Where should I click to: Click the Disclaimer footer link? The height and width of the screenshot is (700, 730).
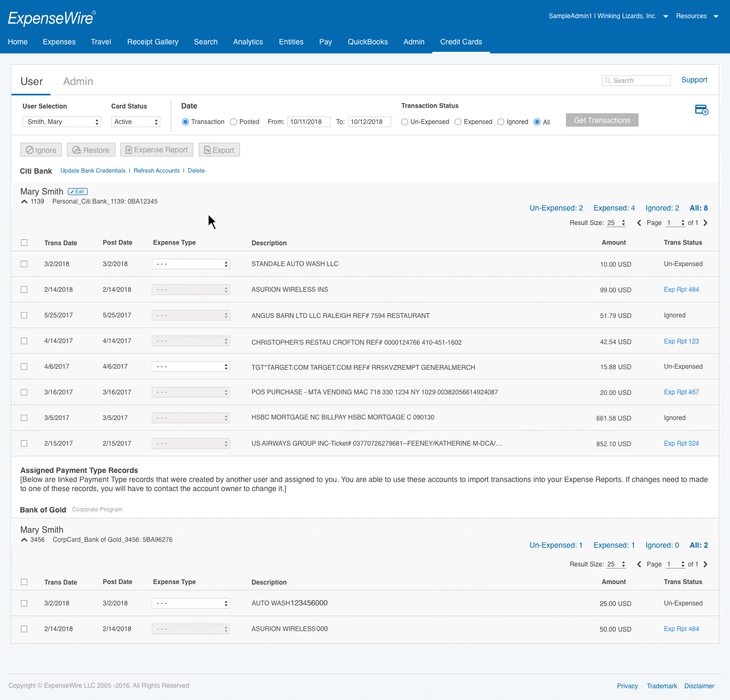click(x=699, y=686)
